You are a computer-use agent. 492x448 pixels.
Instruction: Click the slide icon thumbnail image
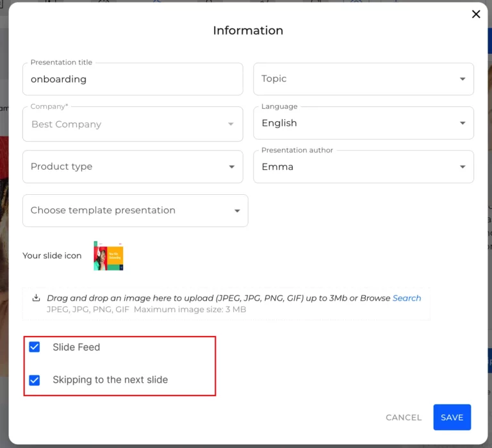point(108,256)
